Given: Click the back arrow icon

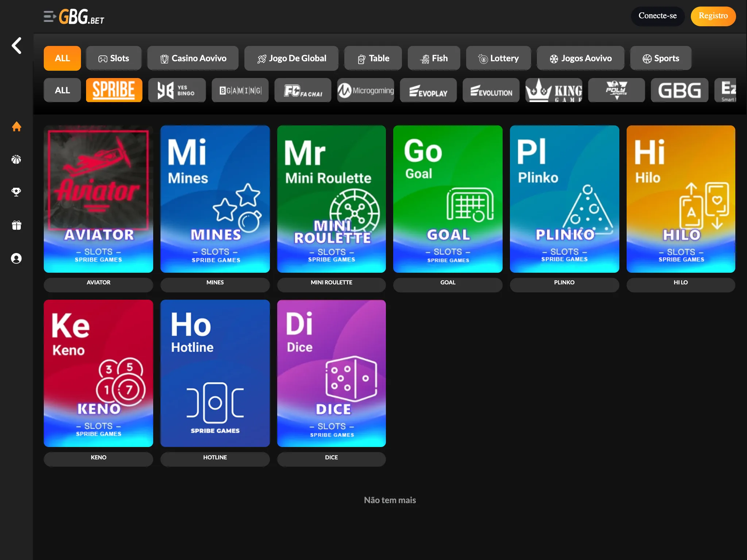Looking at the screenshot, I should pos(16,46).
